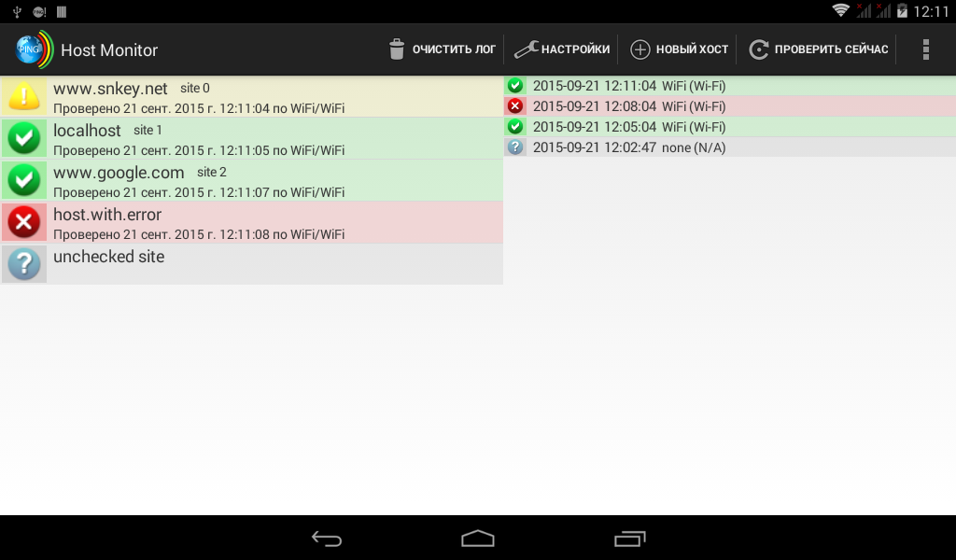Click the refresh check now icon

[758, 49]
